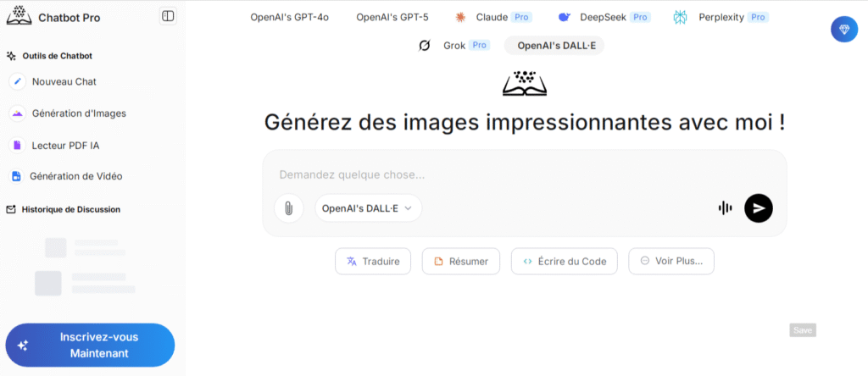
Task: Select the Grok model tab
Action: click(x=454, y=46)
